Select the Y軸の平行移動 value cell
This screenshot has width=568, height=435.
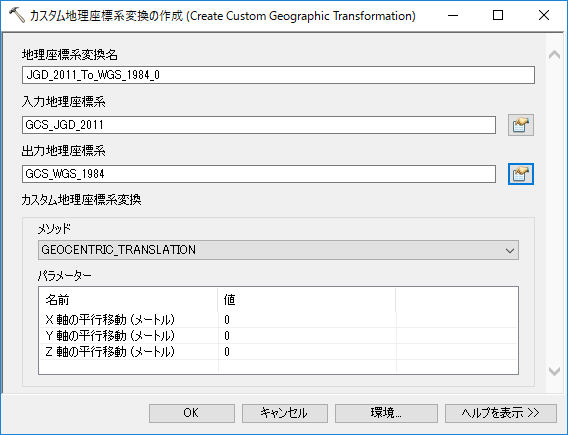click(307, 336)
